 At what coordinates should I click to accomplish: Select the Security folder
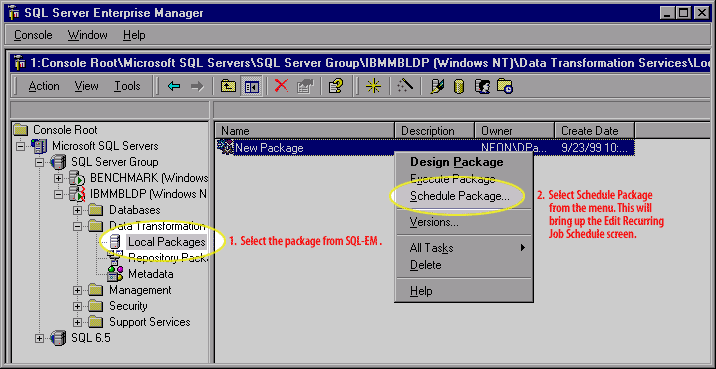coord(128,306)
